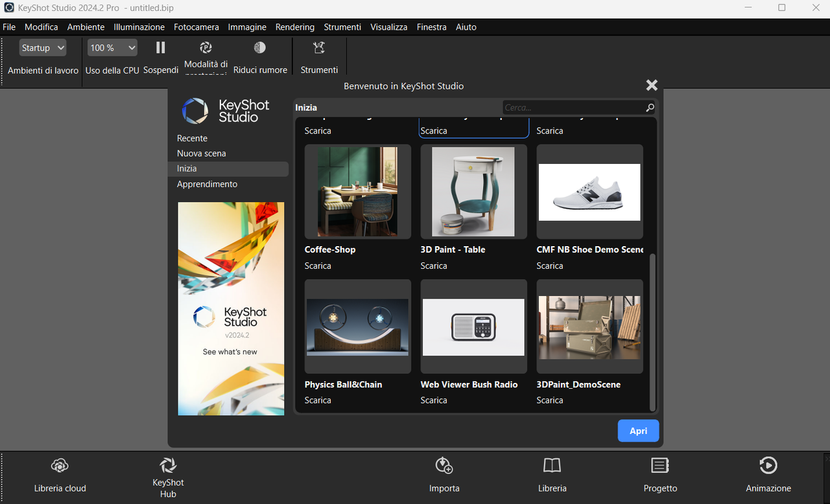This screenshot has width=830, height=504.
Task: Open the Immagine menu
Action: tap(247, 27)
